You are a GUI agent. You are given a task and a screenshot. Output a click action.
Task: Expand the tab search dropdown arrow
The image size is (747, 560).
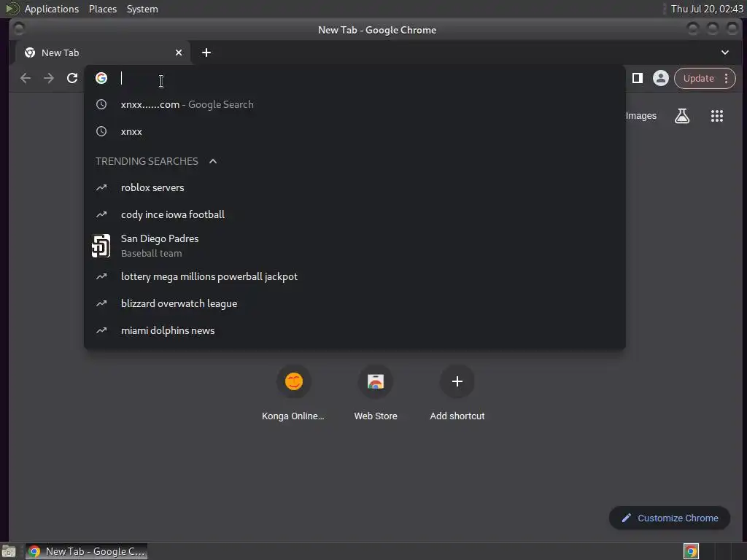point(724,52)
